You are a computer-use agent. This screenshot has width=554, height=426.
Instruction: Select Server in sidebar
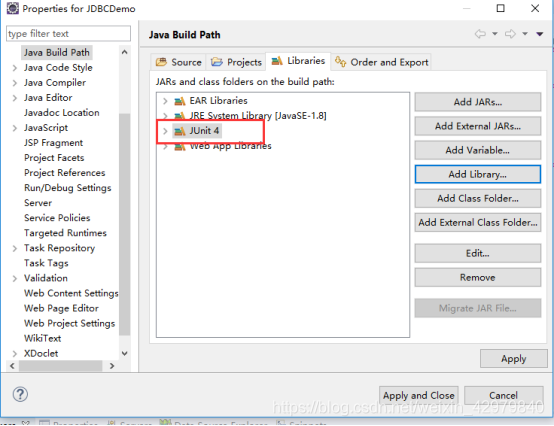pyautogui.click(x=38, y=203)
